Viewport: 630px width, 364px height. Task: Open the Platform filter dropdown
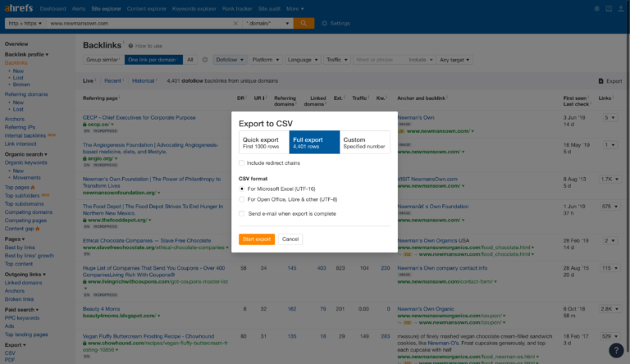(x=266, y=60)
